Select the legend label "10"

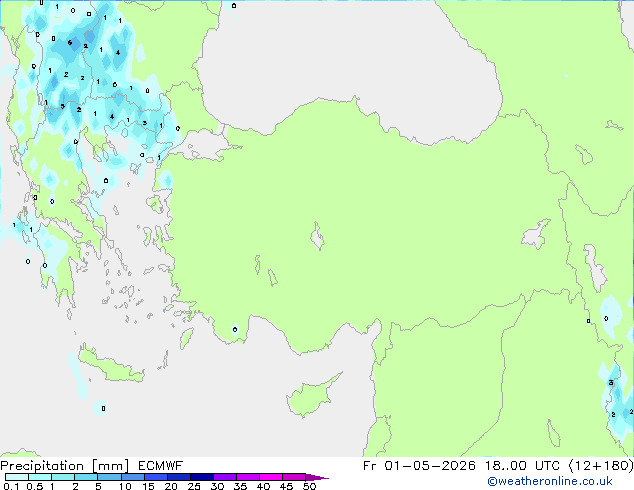[125, 486]
